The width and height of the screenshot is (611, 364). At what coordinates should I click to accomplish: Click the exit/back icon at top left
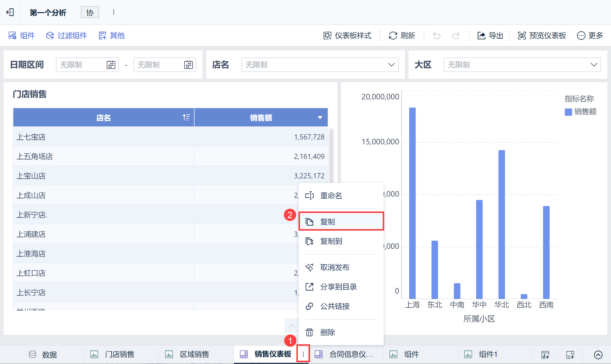click(x=10, y=12)
